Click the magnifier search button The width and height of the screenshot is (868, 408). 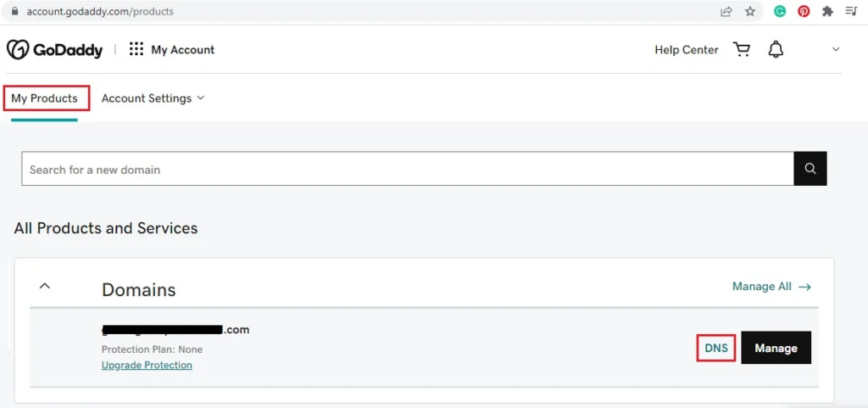pos(810,169)
